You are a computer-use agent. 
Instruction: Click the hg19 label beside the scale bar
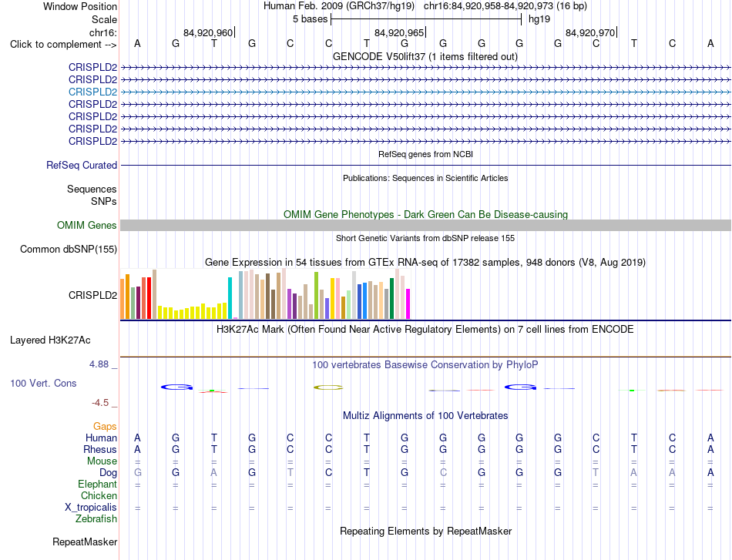point(539,19)
